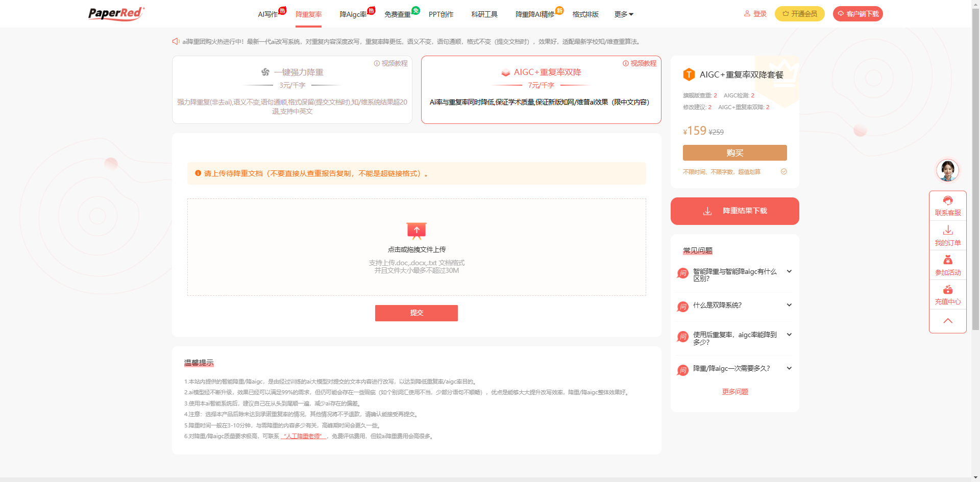Click the download icon in 降重结果下载
This screenshot has width=980, height=482.
click(x=707, y=211)
